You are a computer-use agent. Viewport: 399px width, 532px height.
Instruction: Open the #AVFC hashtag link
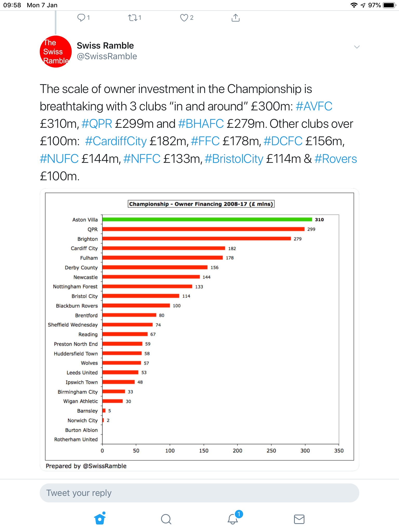[x=314, y=106]
